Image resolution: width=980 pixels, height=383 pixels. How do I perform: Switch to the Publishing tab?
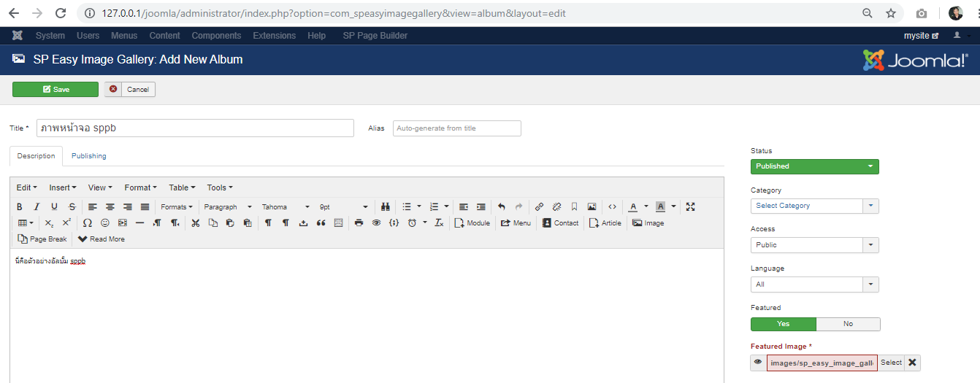click(x=88, y=156)
